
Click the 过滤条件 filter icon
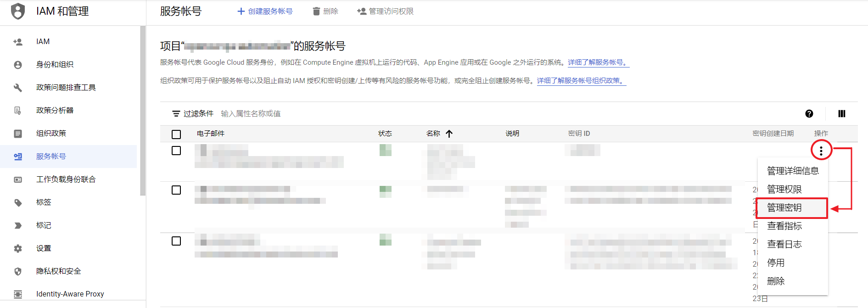[x=176, y=114]
